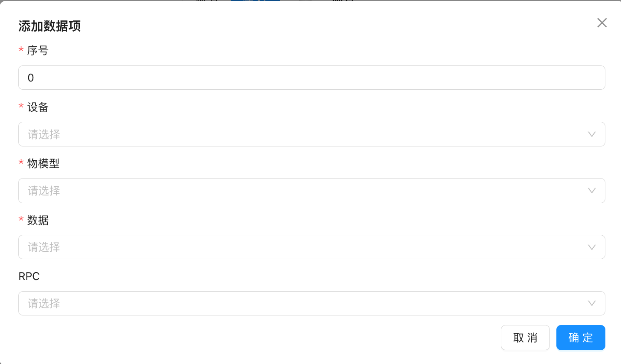
Task: Open the 设备 select box
Action: click(x=304, y=134)
